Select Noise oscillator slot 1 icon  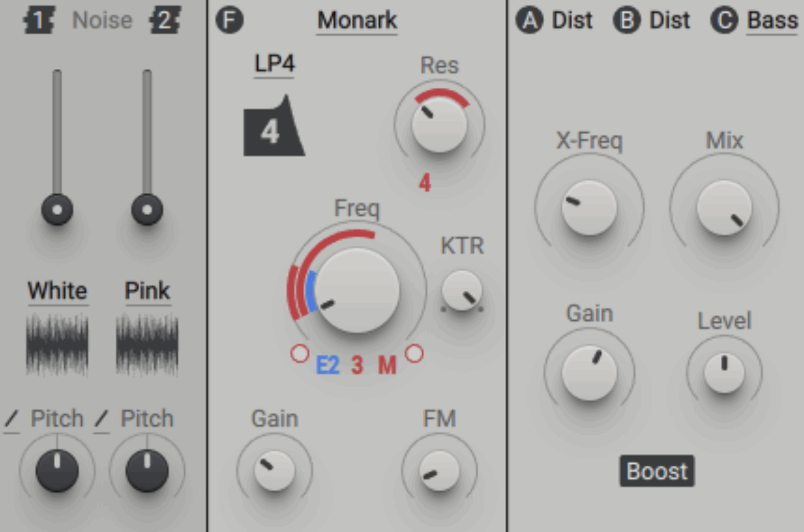pyautogui.click(x=39, y=21)
